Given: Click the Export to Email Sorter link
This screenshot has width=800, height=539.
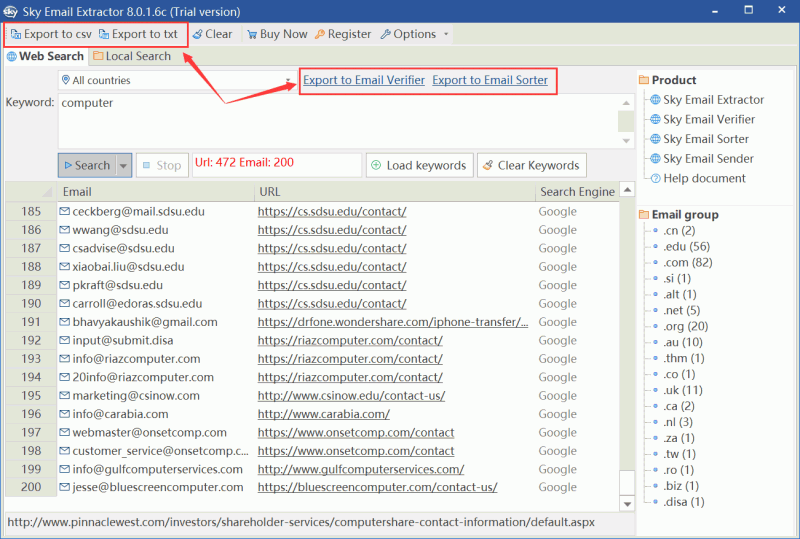Looking at the screenshot, I should pyautogui.click(x=490, y=80).
